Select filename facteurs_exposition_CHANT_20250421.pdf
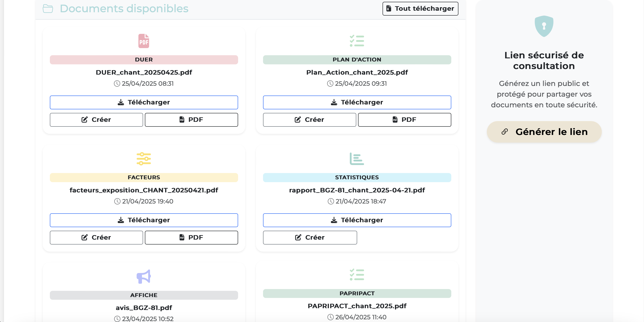 click(x=144, y=190)
